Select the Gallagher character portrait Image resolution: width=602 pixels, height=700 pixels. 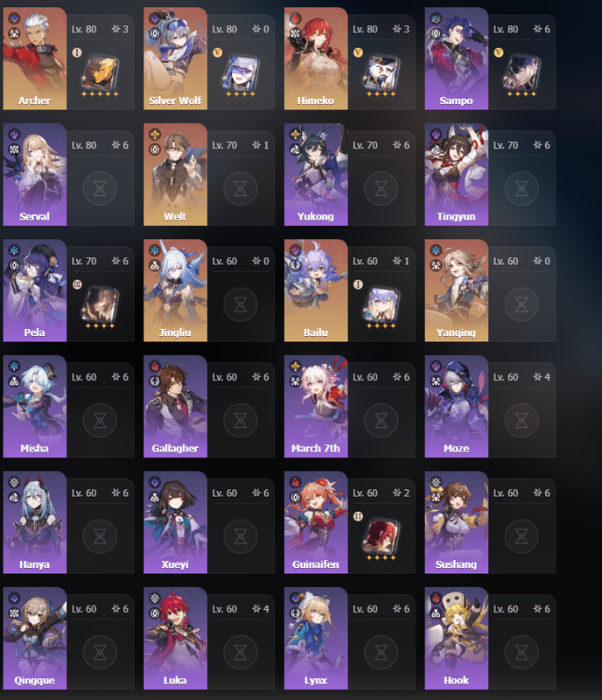click(x=176, y=407)
